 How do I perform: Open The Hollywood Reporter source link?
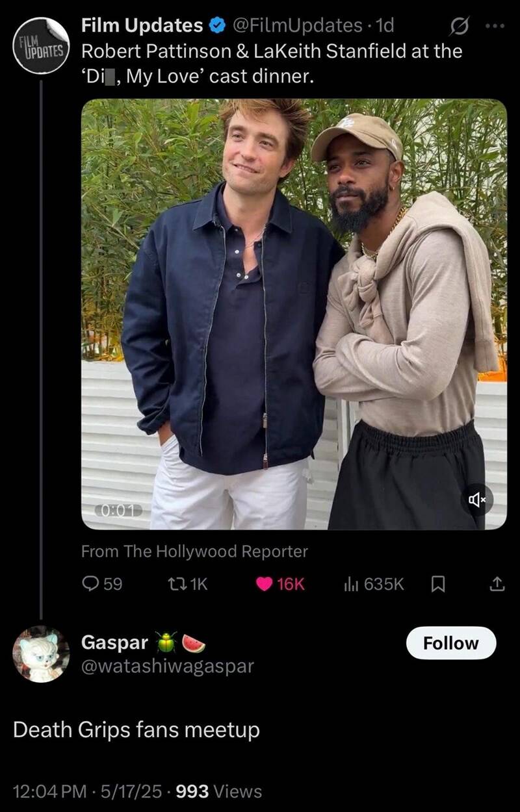point(194,552)
